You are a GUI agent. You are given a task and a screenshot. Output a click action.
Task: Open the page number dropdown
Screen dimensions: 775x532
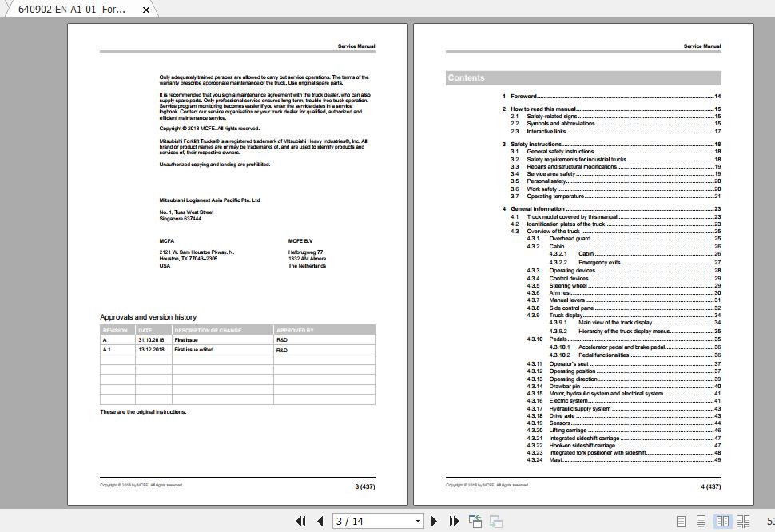click(419, 521)
